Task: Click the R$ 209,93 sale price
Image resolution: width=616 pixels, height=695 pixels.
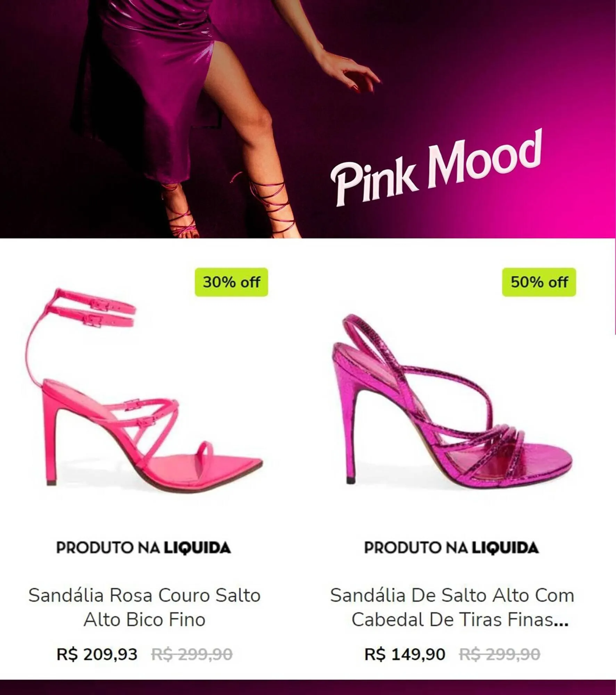Action: tap(97, 654)
